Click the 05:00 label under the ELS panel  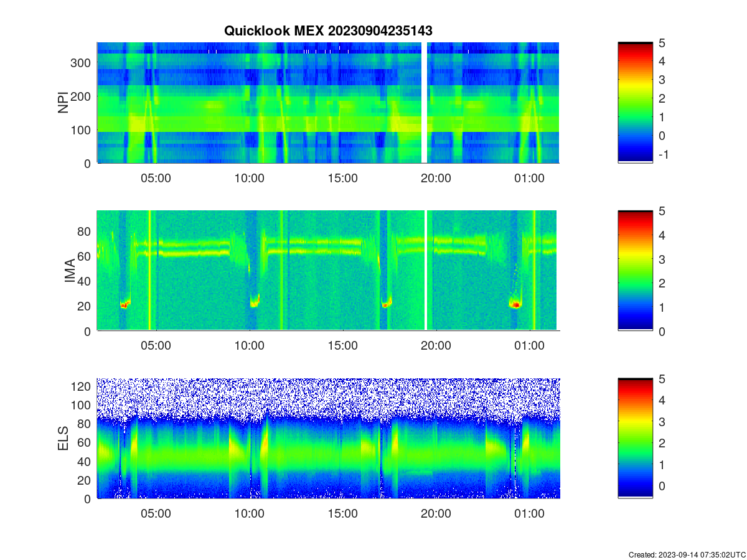(156, 514)
